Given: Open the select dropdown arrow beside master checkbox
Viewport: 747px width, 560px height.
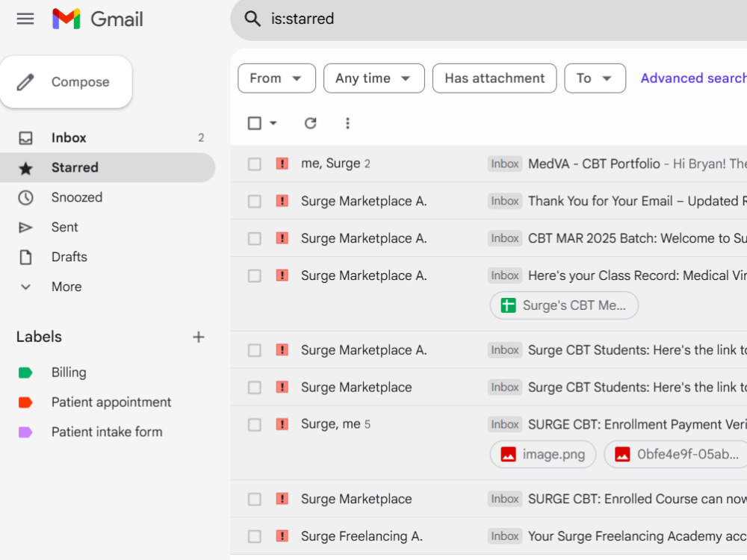Looking at the screenshot, I should point(273,123).
